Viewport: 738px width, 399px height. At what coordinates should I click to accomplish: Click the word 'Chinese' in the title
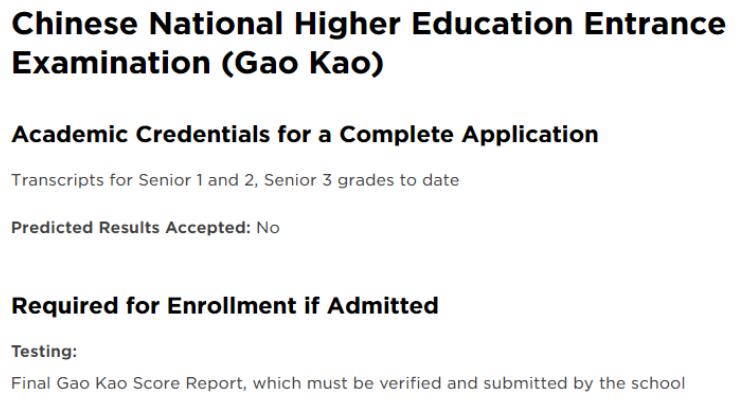[75, 24]
